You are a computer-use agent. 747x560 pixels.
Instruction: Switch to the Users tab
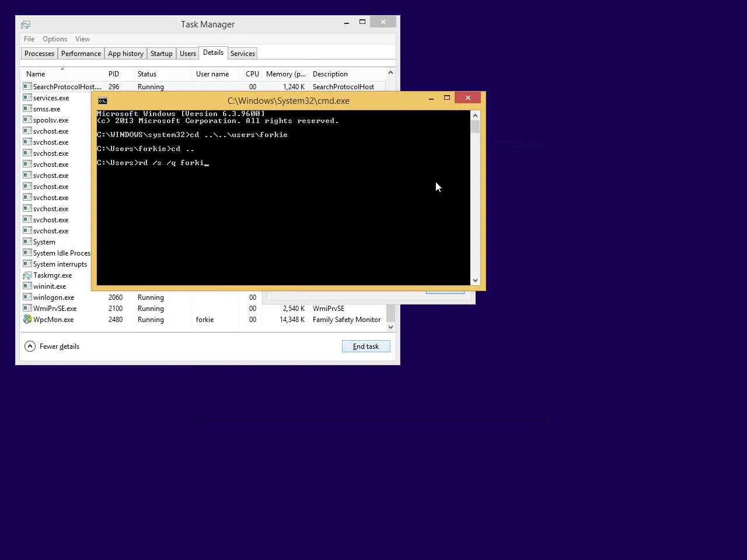click(188, 54)
